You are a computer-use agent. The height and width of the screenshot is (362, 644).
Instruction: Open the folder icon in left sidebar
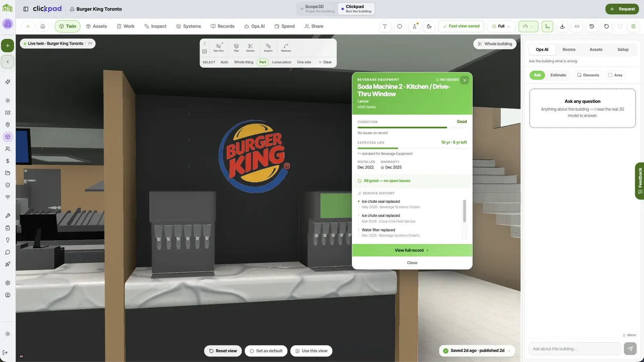8,173
